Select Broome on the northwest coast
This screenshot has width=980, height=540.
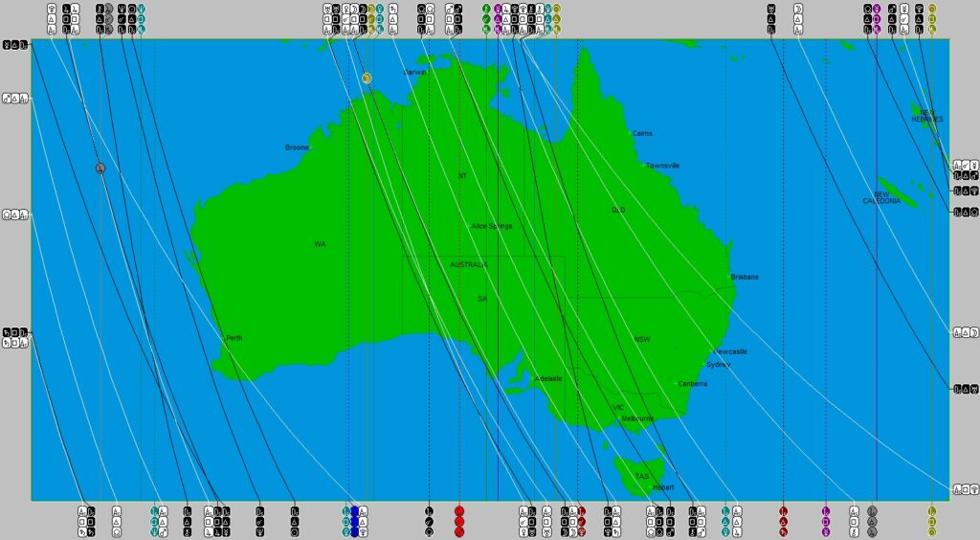click(x=297, y=147)
